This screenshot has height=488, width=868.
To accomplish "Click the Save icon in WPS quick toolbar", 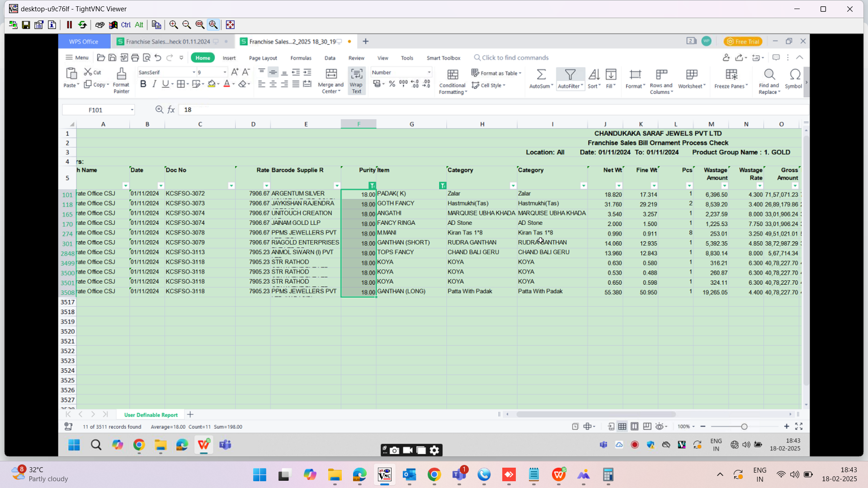I will click(112, 58).
